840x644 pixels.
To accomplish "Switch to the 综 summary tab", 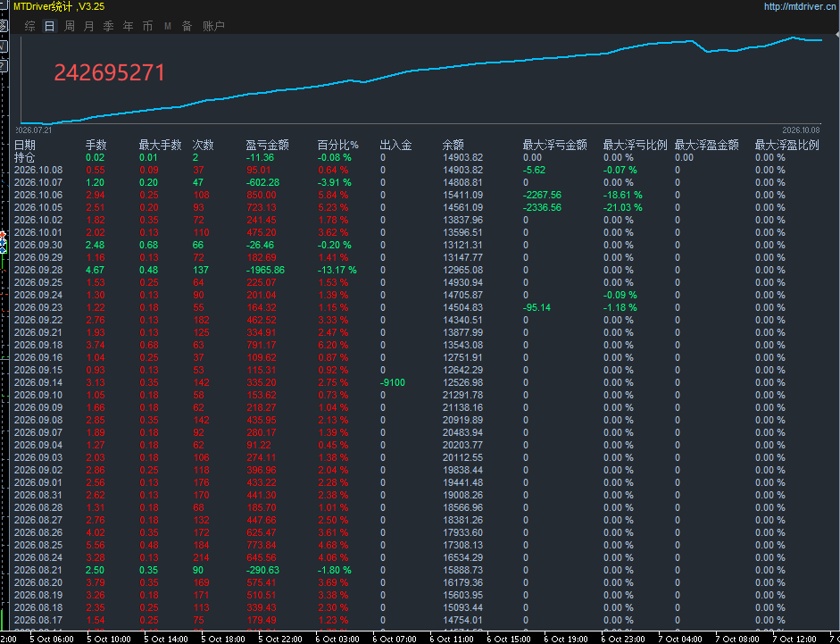I will 30,26.
